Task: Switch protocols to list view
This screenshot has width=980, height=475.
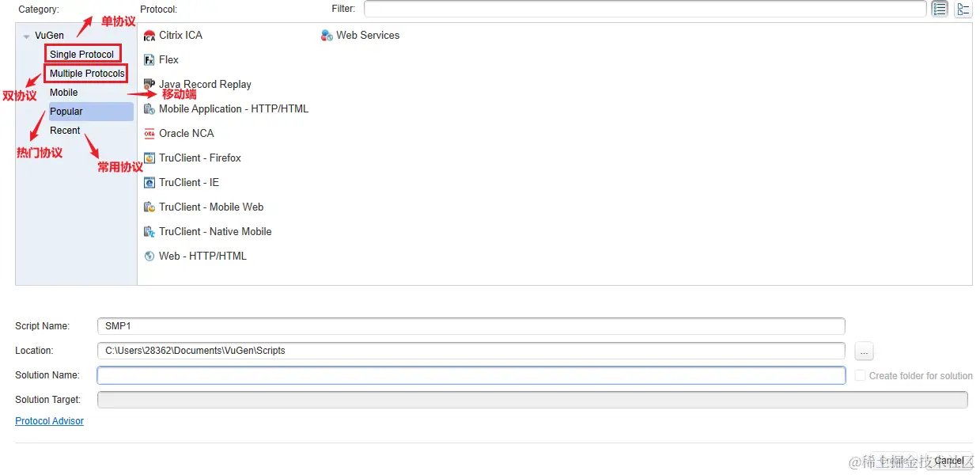Action: 940,9
